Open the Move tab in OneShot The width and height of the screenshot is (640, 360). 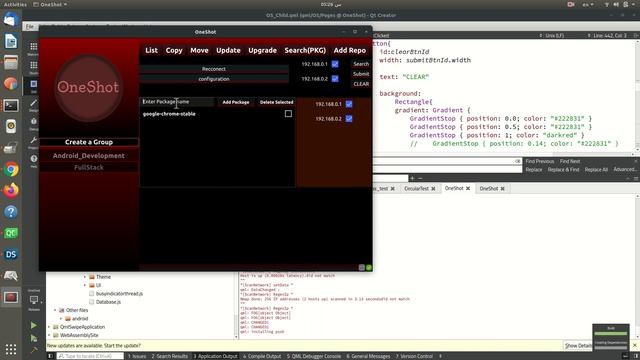coord(199,50)
